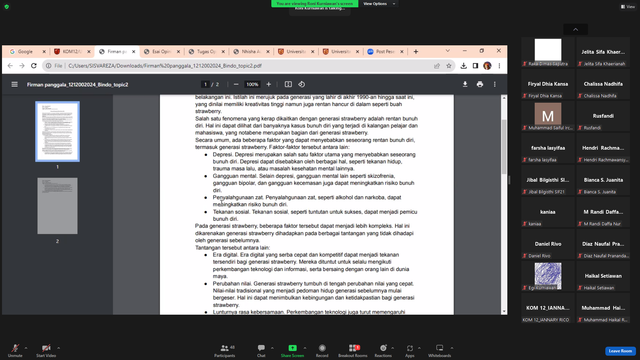
Task: Open the Participants panel
Action: click(224, 350)
